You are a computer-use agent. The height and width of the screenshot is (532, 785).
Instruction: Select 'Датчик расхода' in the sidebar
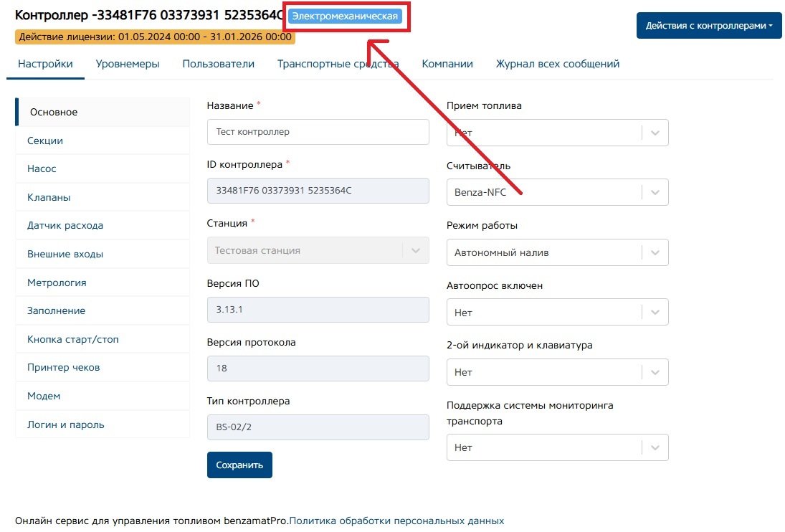(65, 226)
